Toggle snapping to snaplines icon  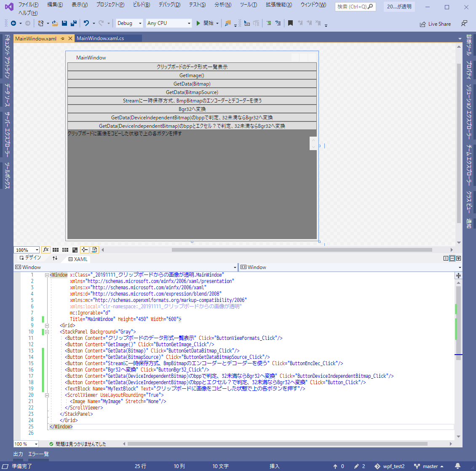click(84, 250)
